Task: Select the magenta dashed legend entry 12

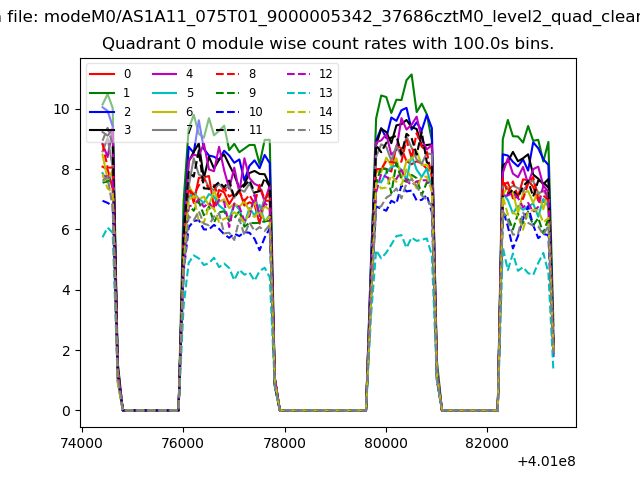Action: tap(298, 74)
